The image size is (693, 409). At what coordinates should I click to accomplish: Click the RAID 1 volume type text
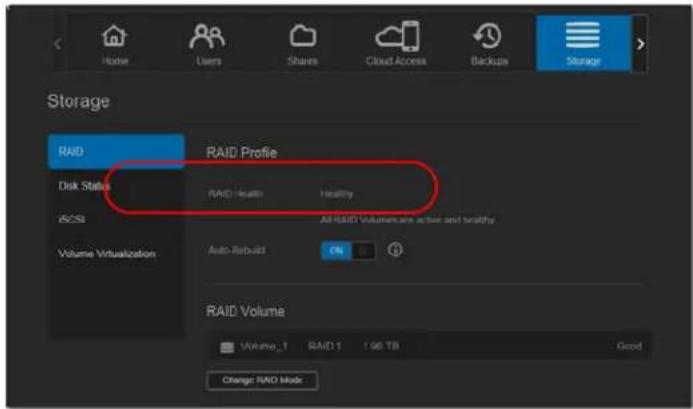click(325, 346)
